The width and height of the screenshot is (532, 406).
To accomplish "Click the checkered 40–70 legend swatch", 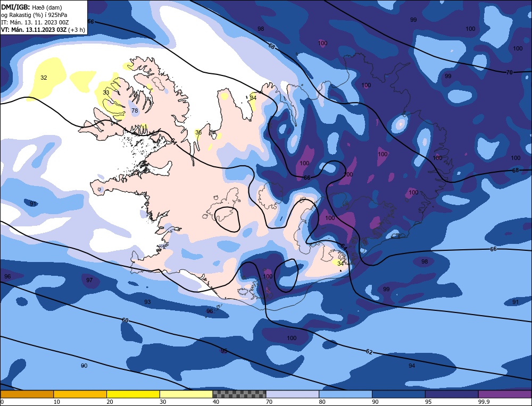I will tap(239, 394).
